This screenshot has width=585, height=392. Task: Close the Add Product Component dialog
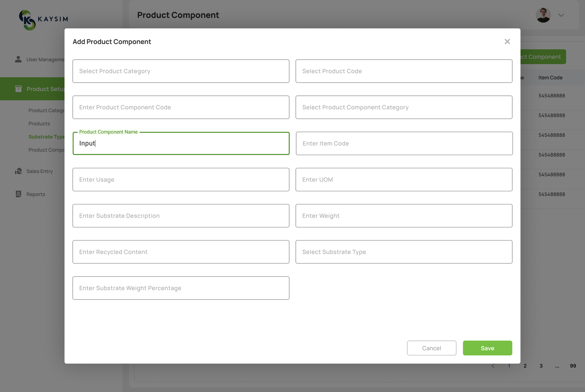(x=507, y=42)
